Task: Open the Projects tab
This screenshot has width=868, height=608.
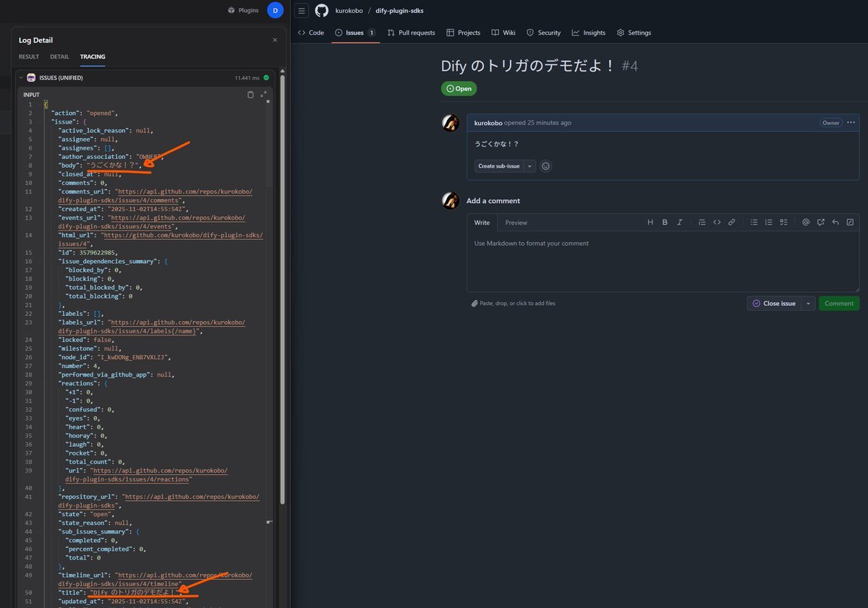Action: tap(464, 33)
